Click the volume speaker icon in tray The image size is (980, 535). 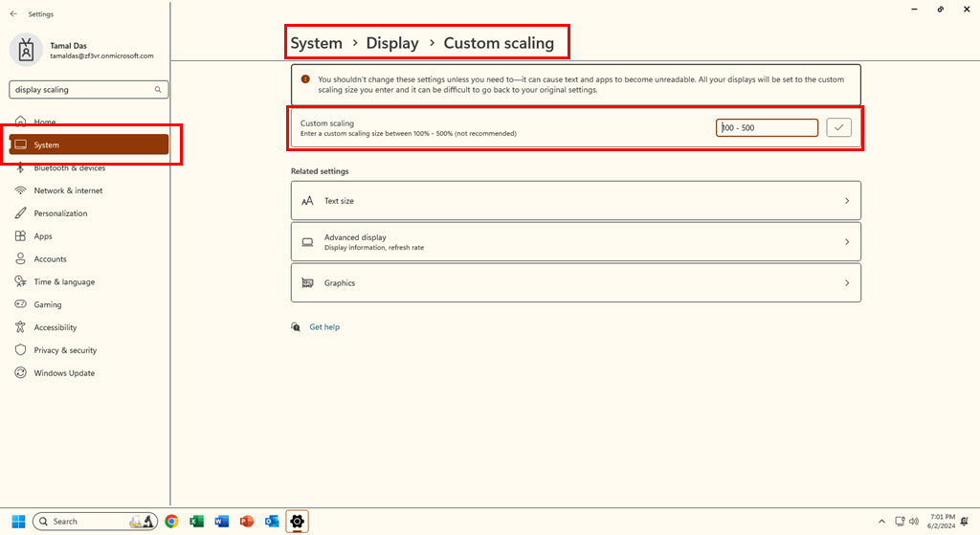pyautogui.click(x=914, y=522)
